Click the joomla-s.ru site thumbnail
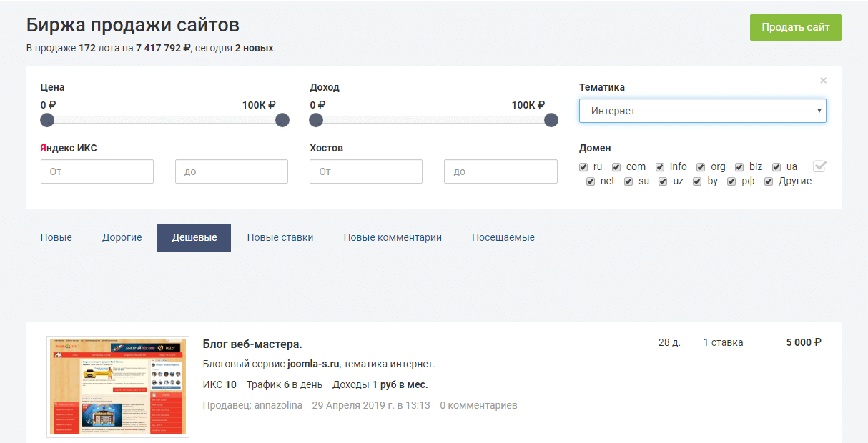Image resolution: width=868 pixels, height=443 pixels. point(118,387)
